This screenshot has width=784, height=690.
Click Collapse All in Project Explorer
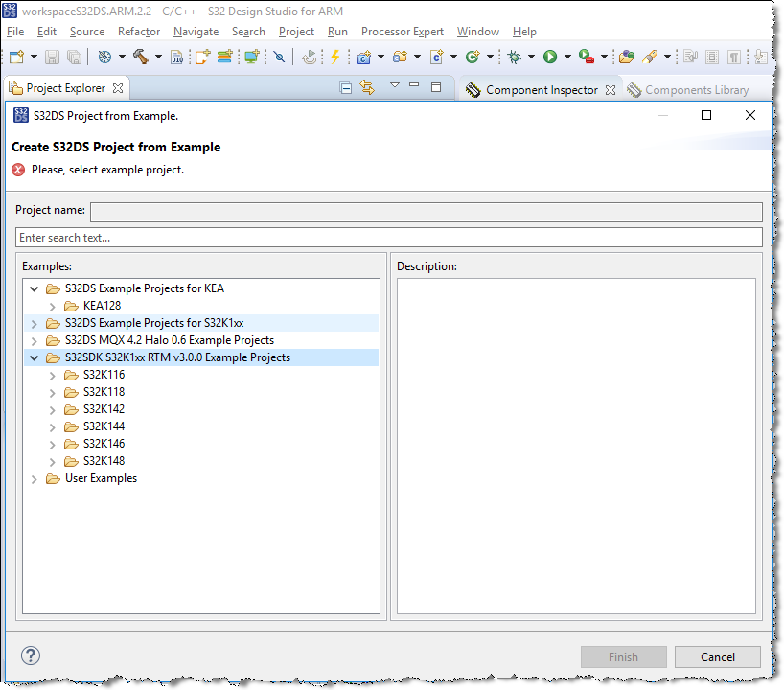point(345,88)
